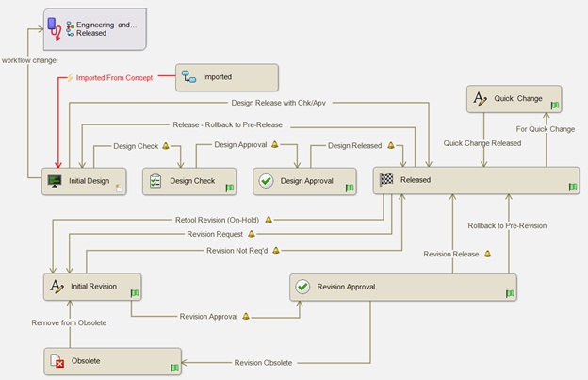Click the green flag icon on Released state
This screenshot has width=588, height=380.
coord(573,187)
